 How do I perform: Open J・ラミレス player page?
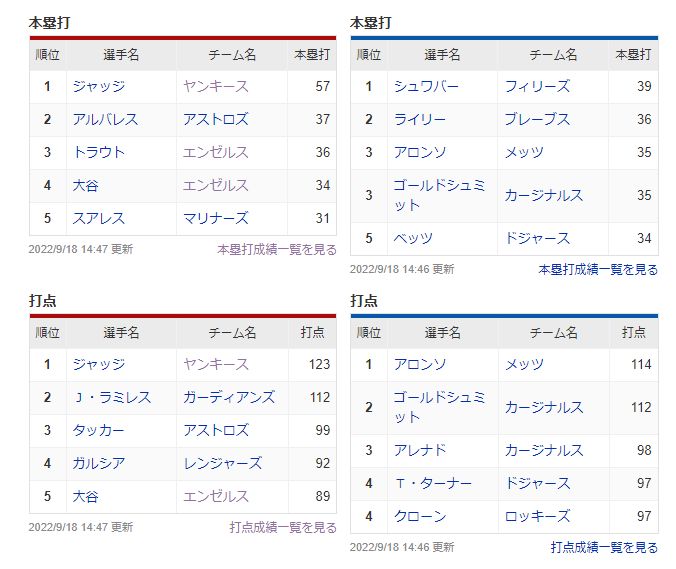pos(112,397)
